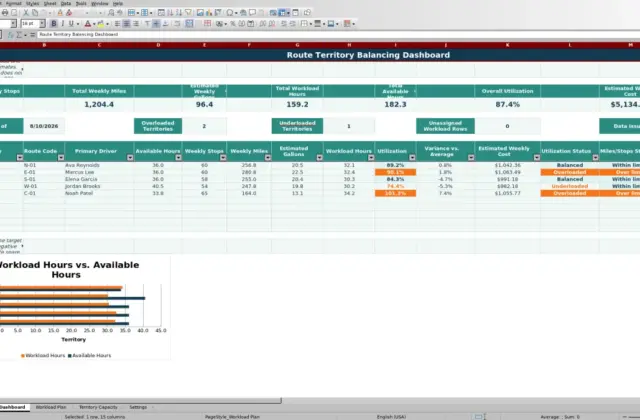Viewport: 640px width, 420px height.
Task: Switch to Territory Capacity sheet tab
Action: click(x=98, y=407)
